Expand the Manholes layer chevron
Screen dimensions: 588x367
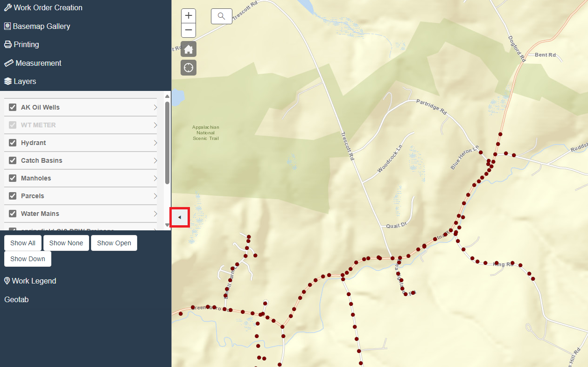coord(155,178)
